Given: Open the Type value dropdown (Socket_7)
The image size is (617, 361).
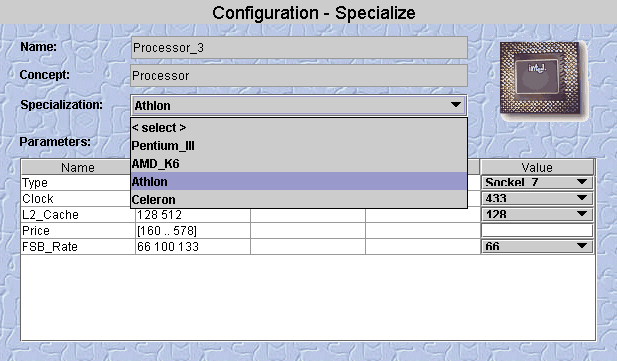Looking at the screenshot, I should tap(537, 182).
